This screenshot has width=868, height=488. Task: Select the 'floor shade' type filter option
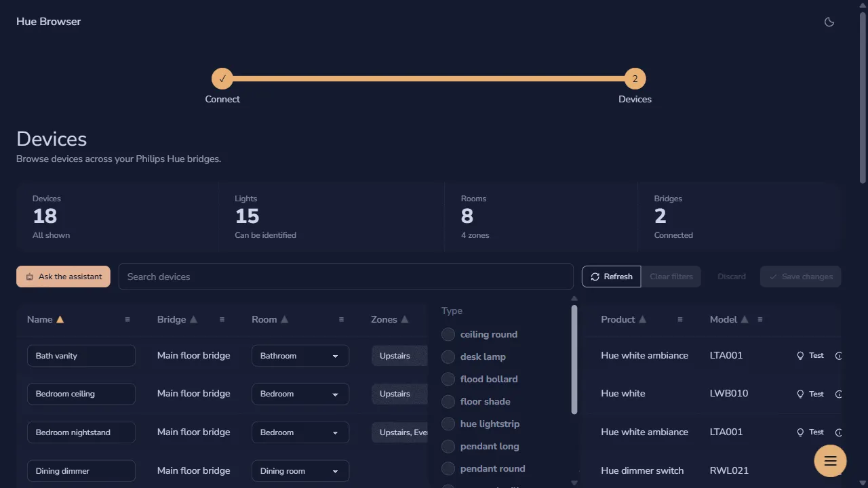tap(475, 401)
